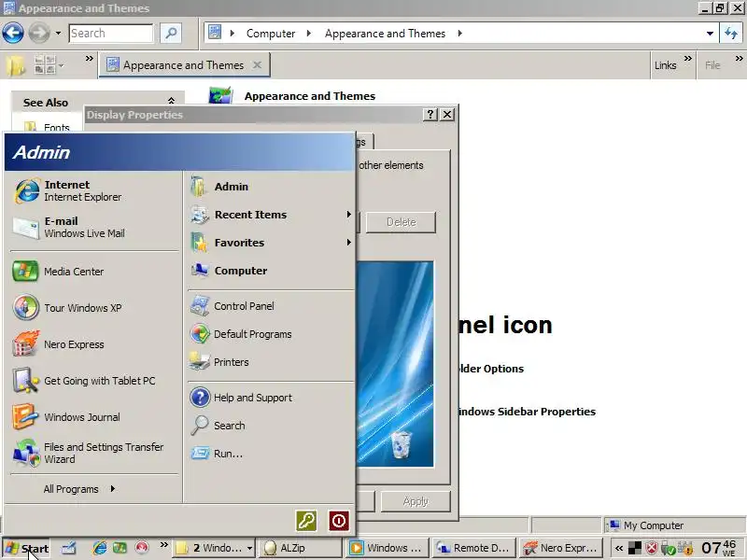Click the Start button
This screenshot has height=560, width=747.
coord(27,548)
